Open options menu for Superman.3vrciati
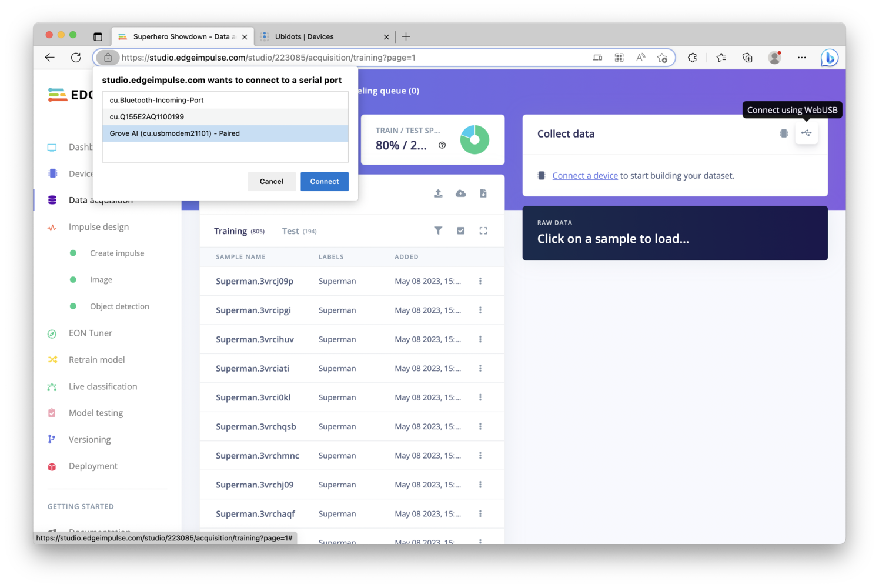 tap(480, 368)
